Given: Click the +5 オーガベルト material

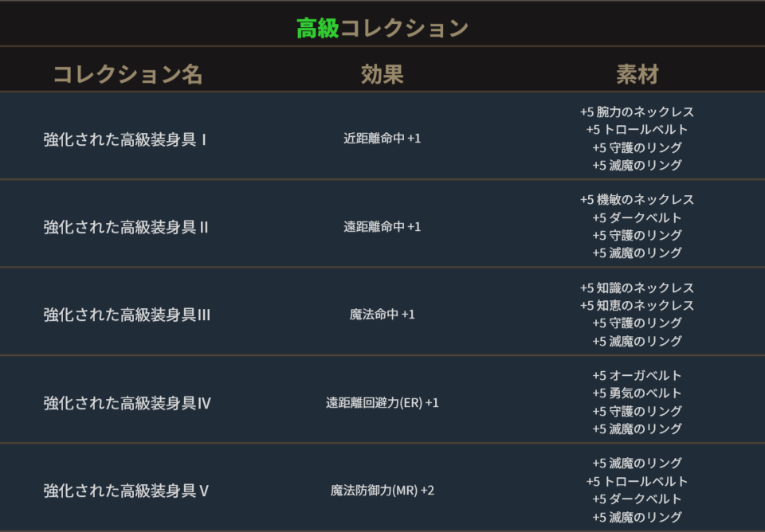Looking at the screenshot, I should pyautogui.click(x=637, y=376).
